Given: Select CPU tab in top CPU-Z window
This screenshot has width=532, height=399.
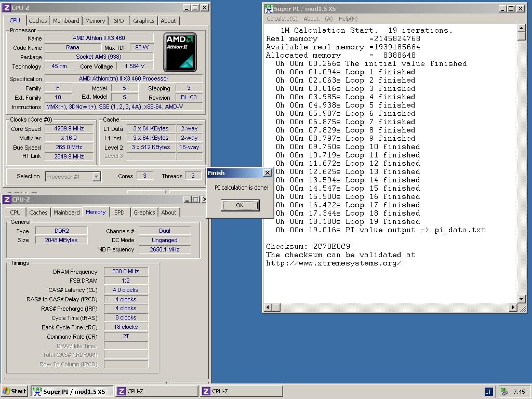Looking at the screenshot, I should tap(15, 20).
